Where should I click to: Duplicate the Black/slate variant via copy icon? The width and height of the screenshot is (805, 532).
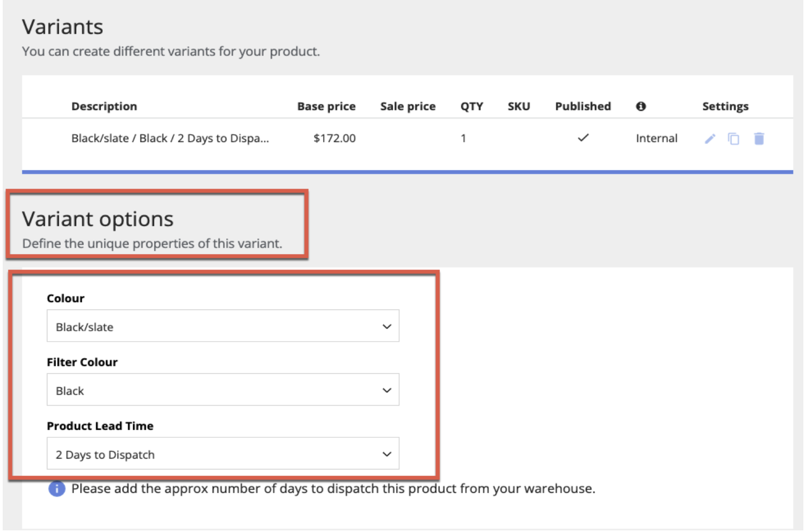pyautogui.click(x=734, y=139)
